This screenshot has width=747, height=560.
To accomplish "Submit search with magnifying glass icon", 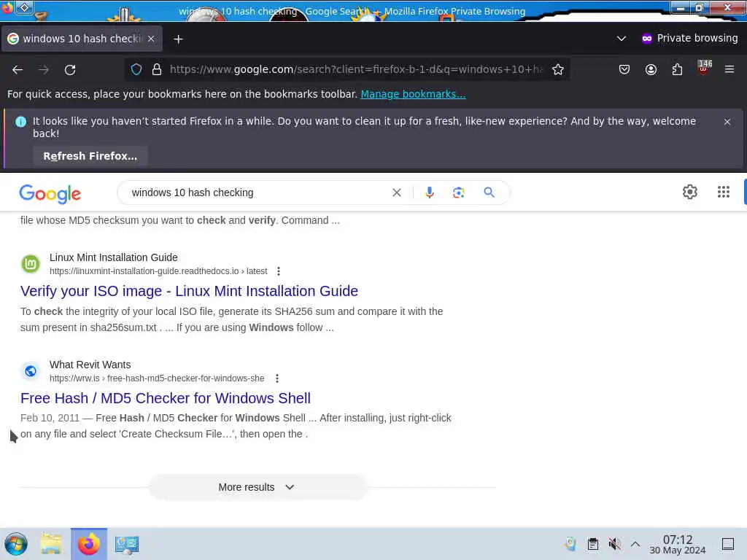I will click(489, 192).
